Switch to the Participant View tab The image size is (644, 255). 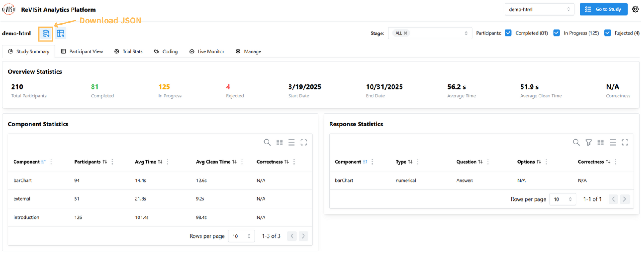[x=82, y=51]
